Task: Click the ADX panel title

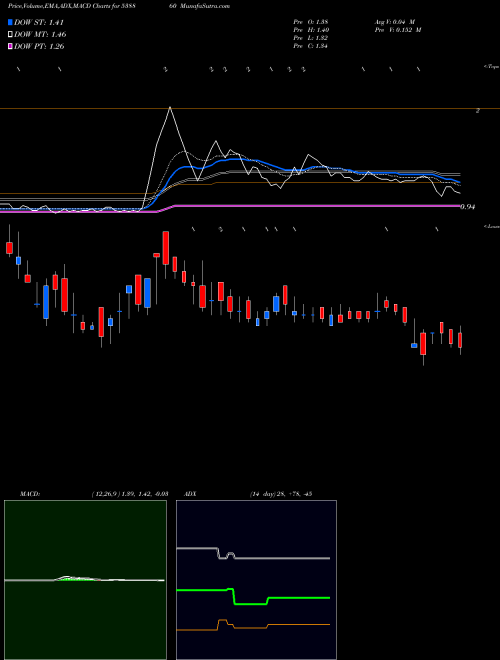Action: pyautogui.click(x=190, y=494)
